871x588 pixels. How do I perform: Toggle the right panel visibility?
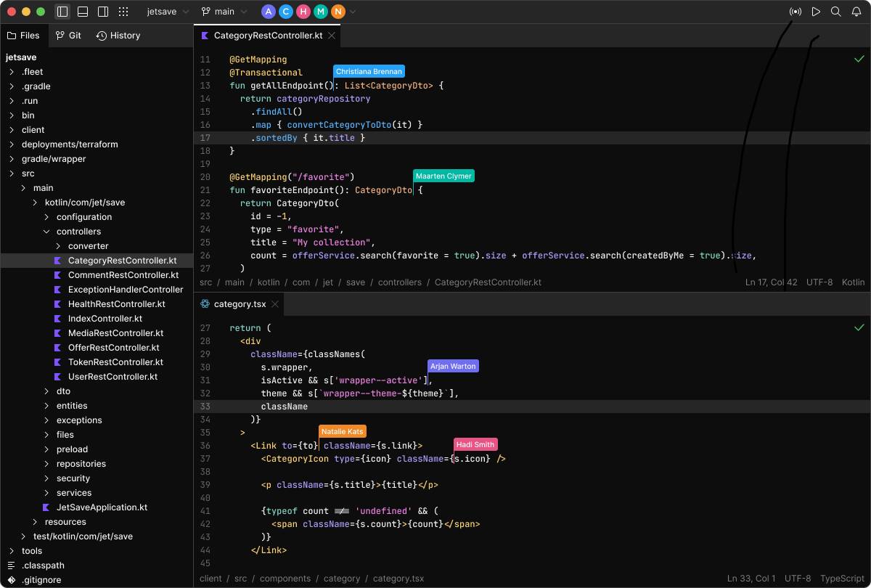(102, 12)
